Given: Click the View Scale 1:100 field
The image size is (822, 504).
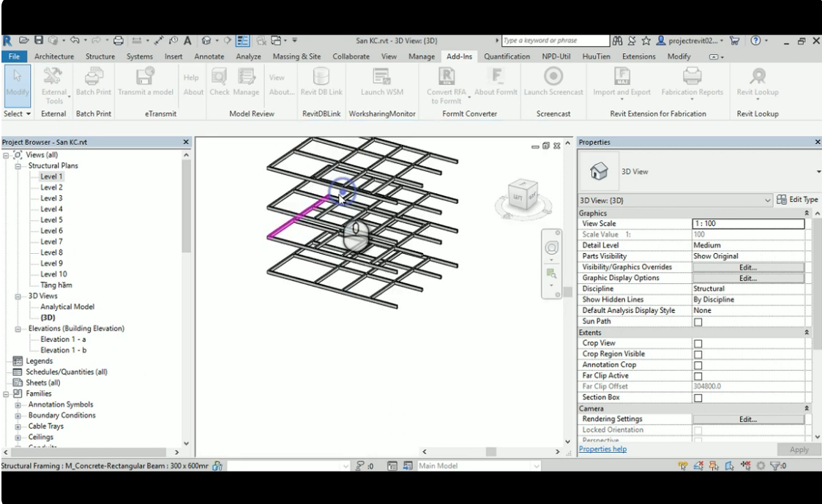Looking at the screenshot, I should coord(748,224).
